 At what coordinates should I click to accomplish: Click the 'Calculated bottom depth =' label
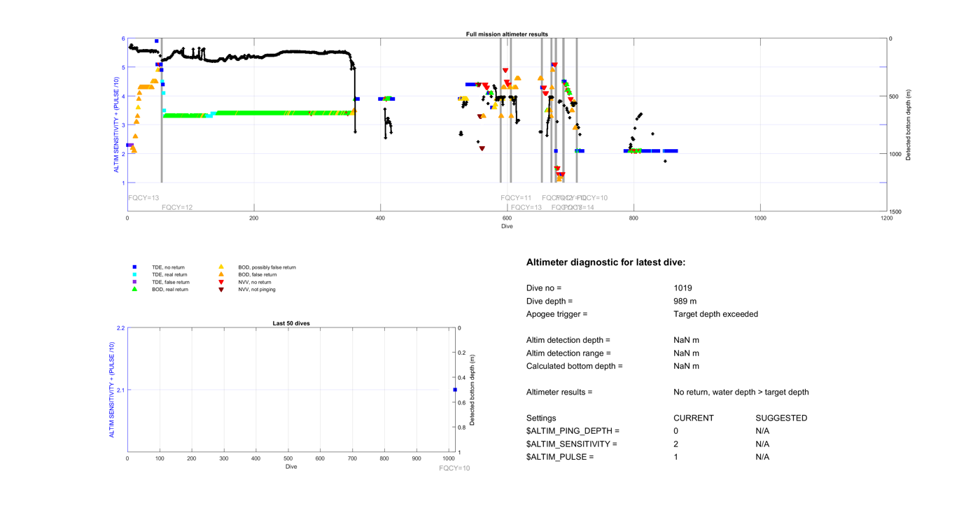click(574, 366)
